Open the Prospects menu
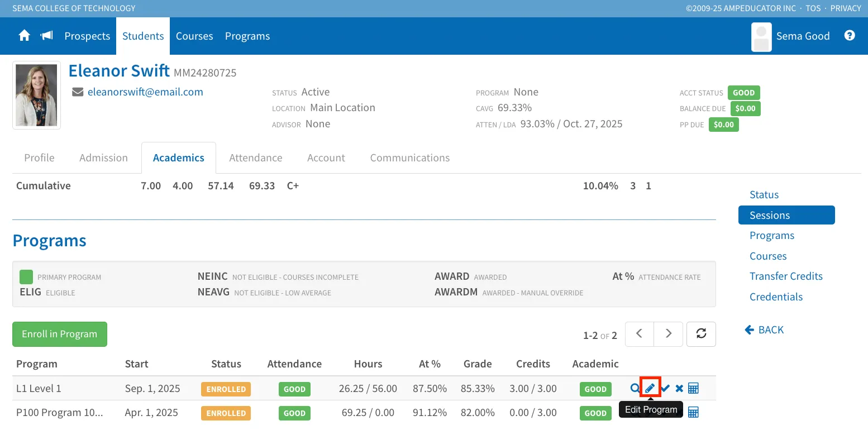 [x=87, y=36]
